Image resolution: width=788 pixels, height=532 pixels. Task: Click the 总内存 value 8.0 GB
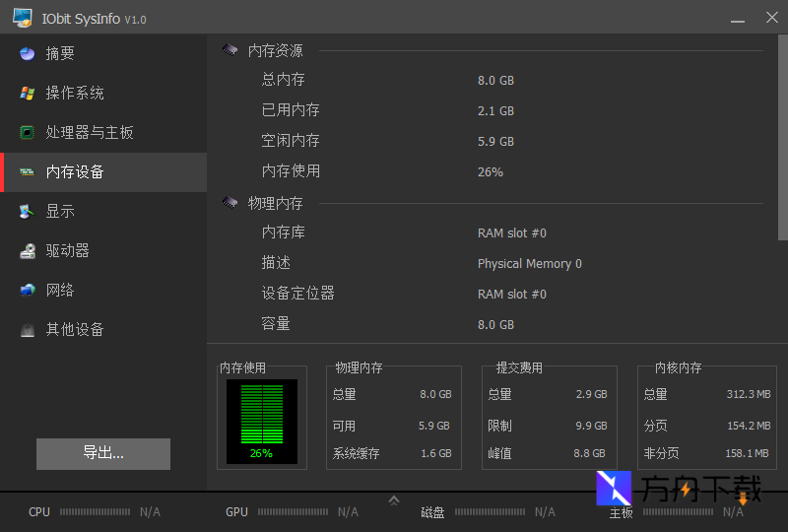495,81
